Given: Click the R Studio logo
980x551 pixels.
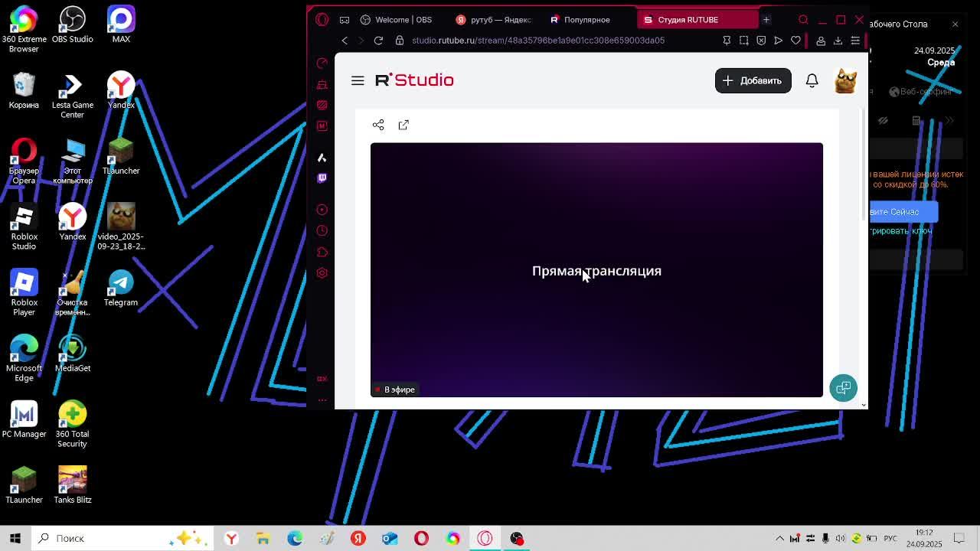Looking at the screenshot, I should pyautogui.click(x=414, y=80).
